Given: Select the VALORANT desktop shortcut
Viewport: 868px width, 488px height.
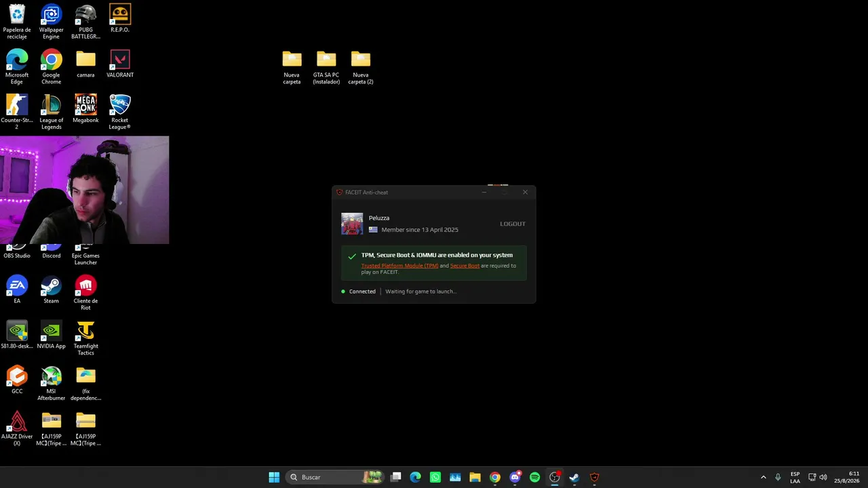Looking at the screenshot, I should pyautogui.click(x=120, y=64).
